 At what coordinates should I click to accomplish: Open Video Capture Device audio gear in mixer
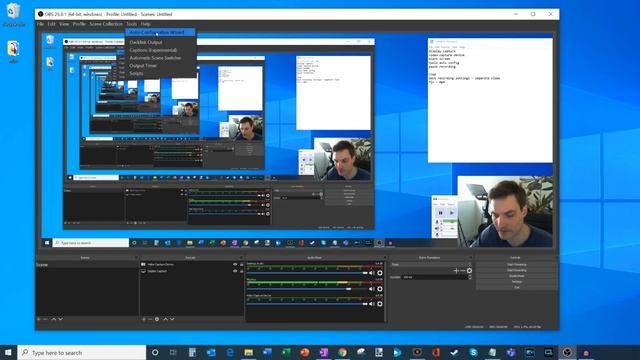coord(380,304)
